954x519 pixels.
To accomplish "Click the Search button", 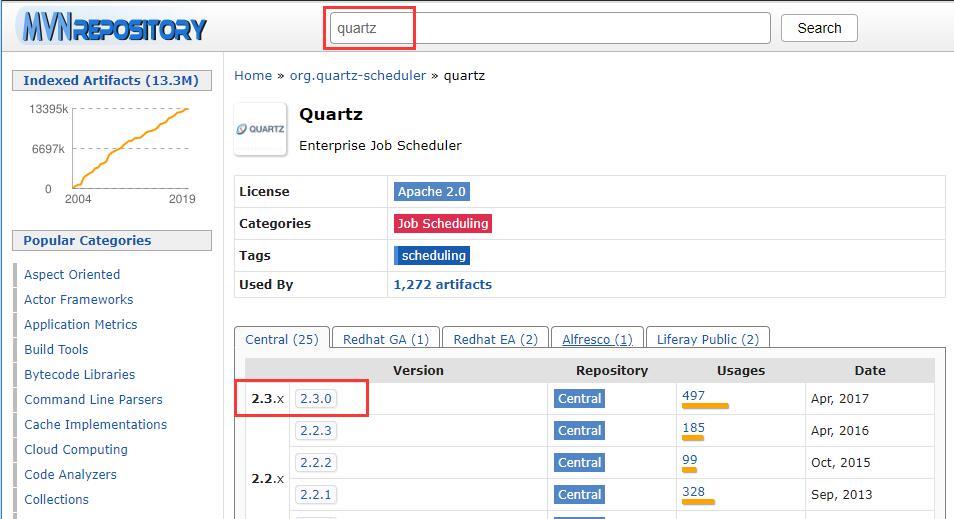I will (x=819, y=28).
